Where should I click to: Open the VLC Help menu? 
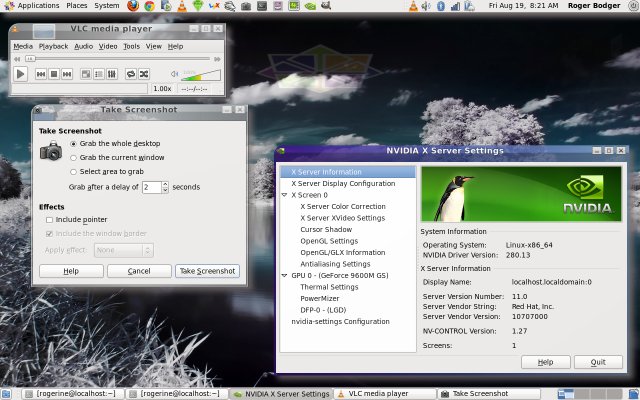tap(176, 46)
